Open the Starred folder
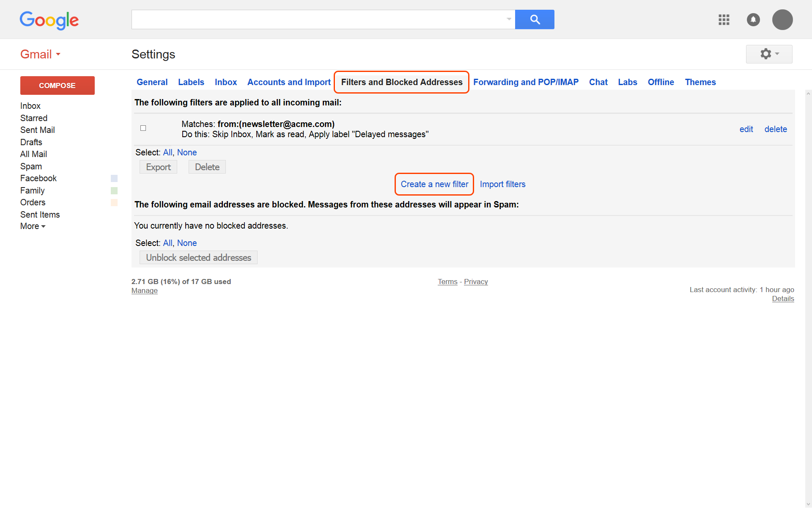The width and height of the screenshot is (812, 508). (34, 118)
